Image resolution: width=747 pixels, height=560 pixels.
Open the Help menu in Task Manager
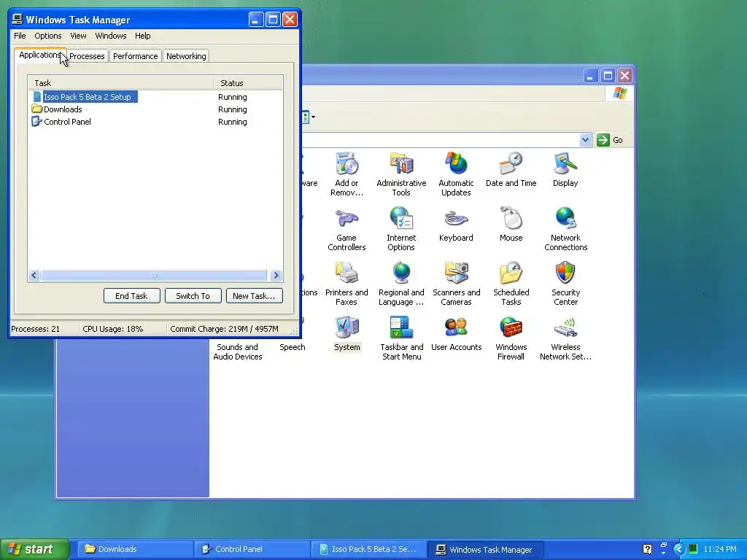142,36
